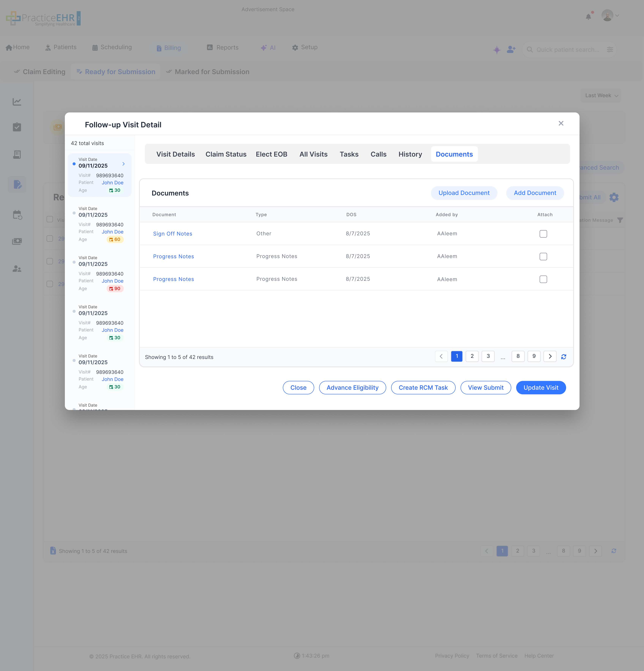Click the Upload Document button
This screenshot has width=644, height=671.
464,193
